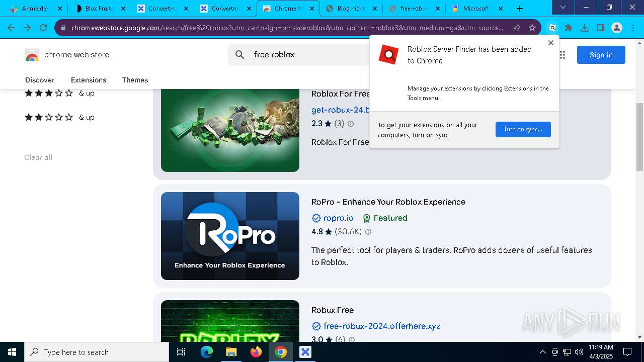The height and width of the screenshot is (362, 644).
Task: Click the page vertical scrollbar thumb
Action: click(x=640, y=136)
